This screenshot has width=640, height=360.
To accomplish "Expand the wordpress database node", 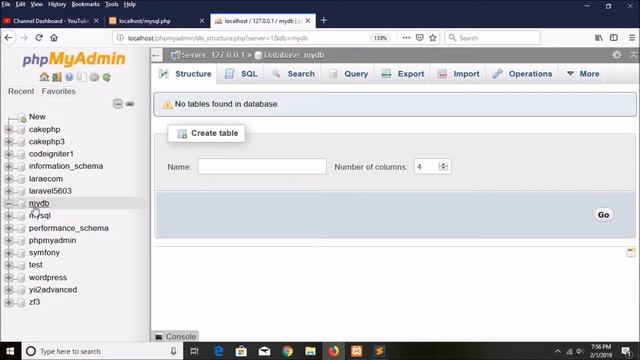I will 9,278.
